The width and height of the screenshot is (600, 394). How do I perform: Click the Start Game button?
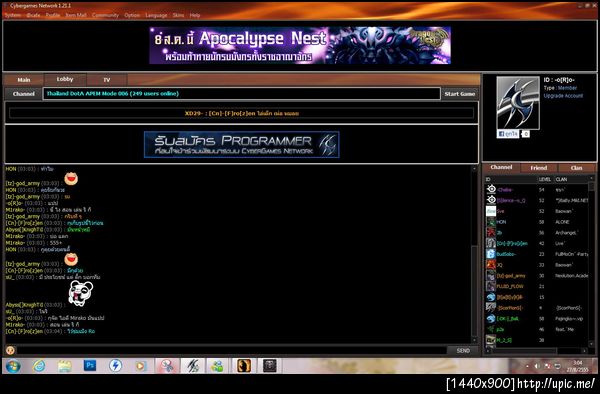coord(460,94)
